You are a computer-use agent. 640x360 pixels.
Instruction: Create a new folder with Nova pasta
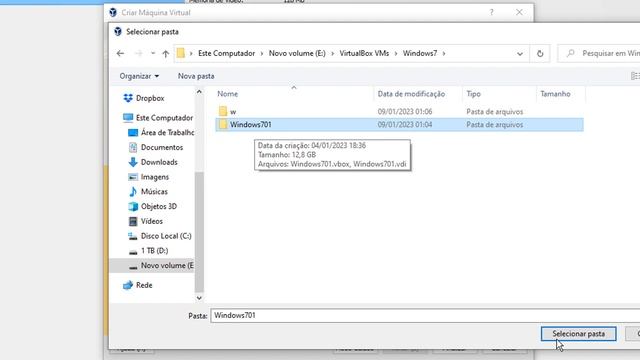pyautogui.click(x=196, y=76)
